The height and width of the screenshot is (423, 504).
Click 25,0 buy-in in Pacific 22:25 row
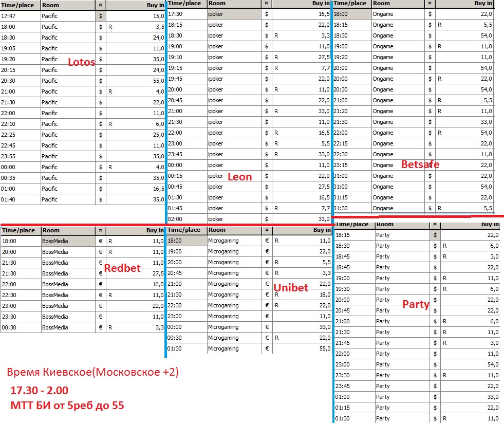point(136,135)
